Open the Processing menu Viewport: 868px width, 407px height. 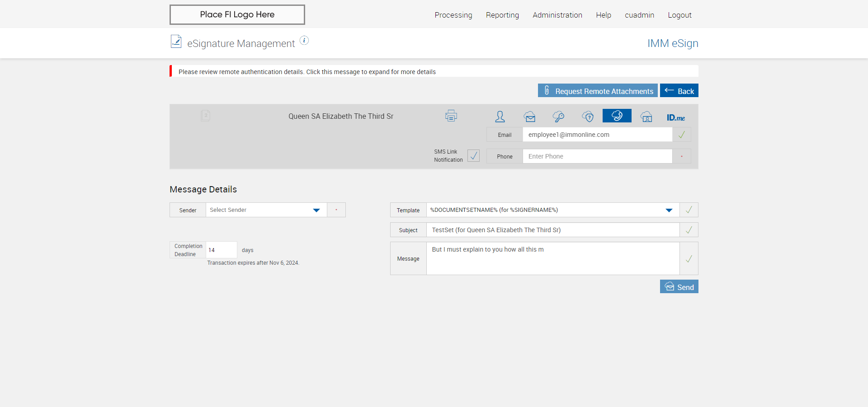453,15
